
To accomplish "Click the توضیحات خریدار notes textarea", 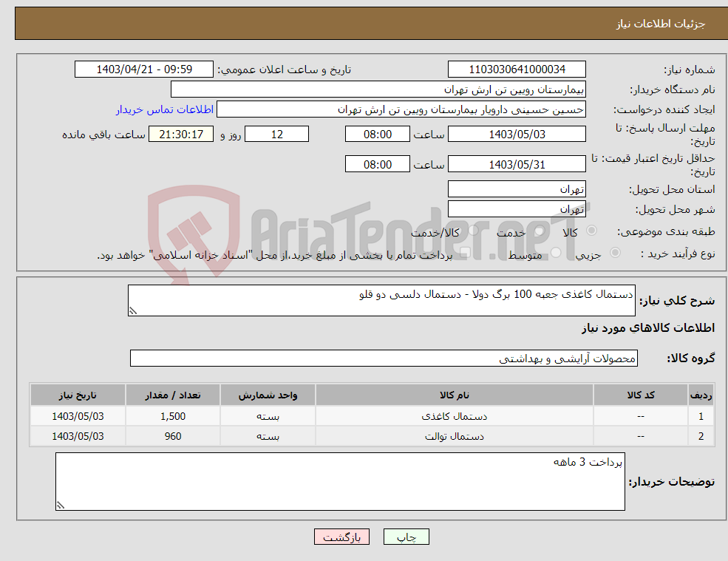I will (x=340, y=482).
